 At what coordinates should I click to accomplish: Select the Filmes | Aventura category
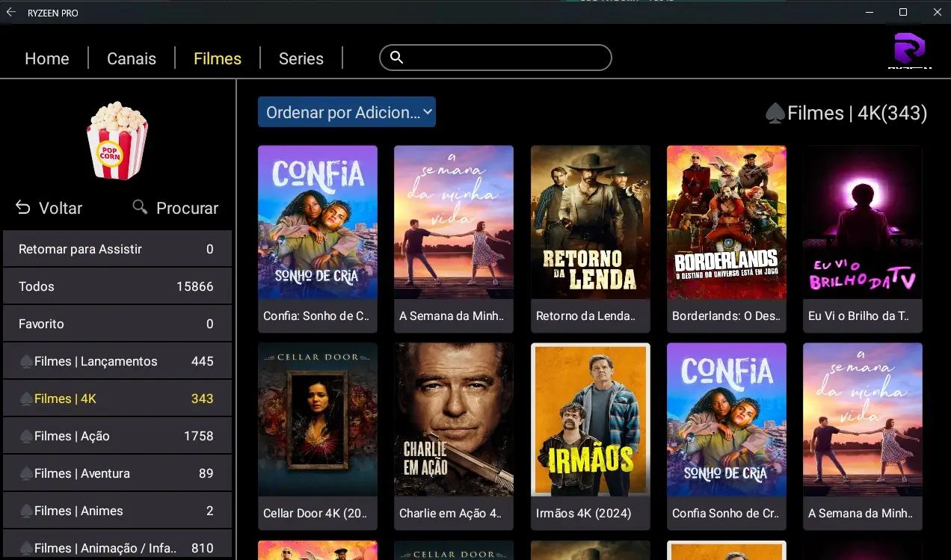[117, 473]
